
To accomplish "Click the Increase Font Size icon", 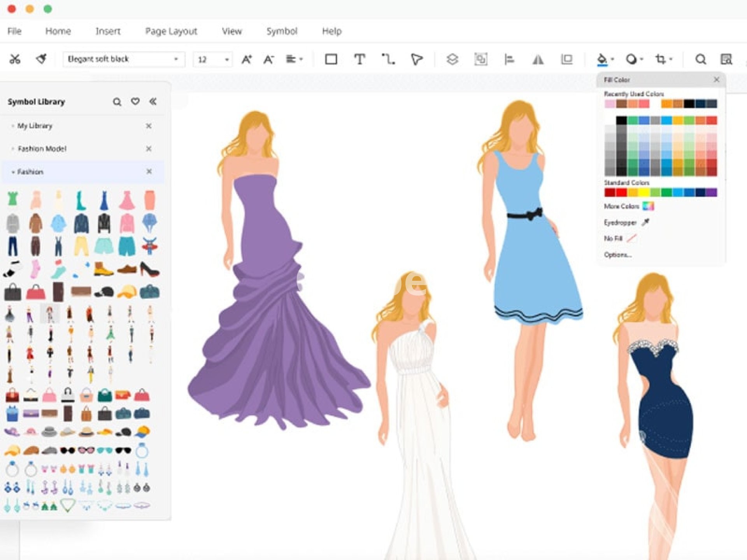I will 247,59.
